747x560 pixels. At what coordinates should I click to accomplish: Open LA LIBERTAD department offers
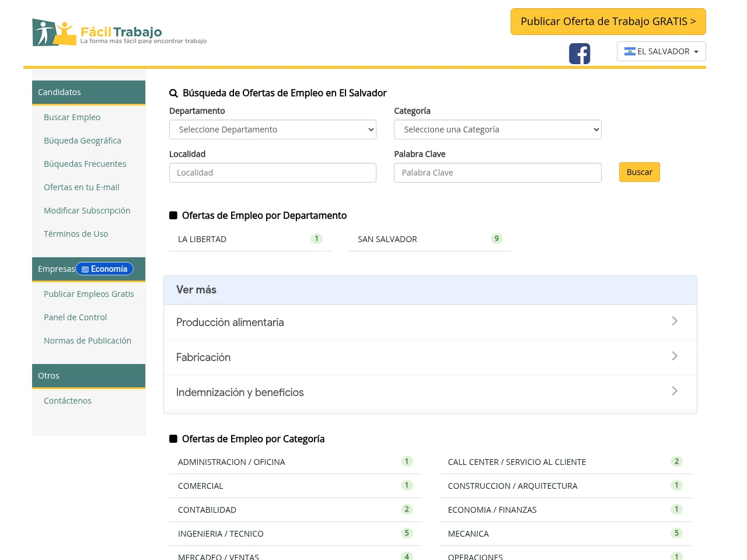[x=250, y=239]
